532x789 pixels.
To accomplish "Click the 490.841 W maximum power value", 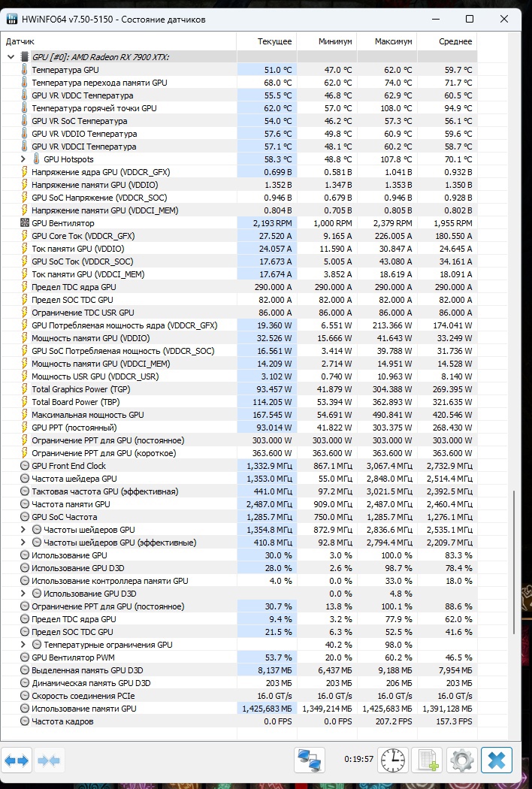I will point(388,415).
